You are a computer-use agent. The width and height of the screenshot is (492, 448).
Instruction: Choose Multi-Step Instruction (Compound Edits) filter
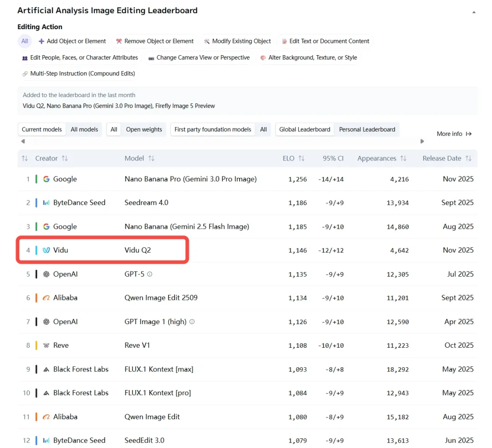[78, 73]
